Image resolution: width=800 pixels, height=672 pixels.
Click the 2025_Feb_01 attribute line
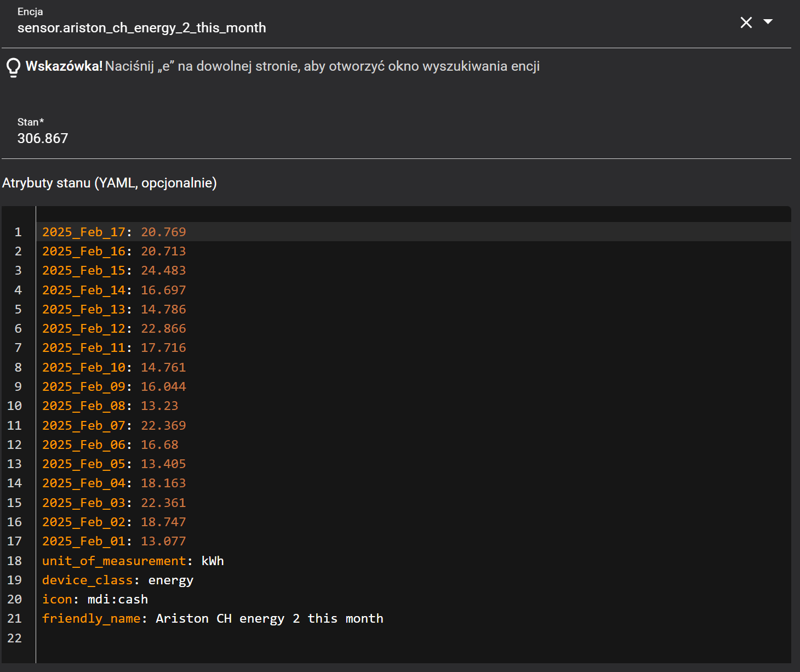114,542
